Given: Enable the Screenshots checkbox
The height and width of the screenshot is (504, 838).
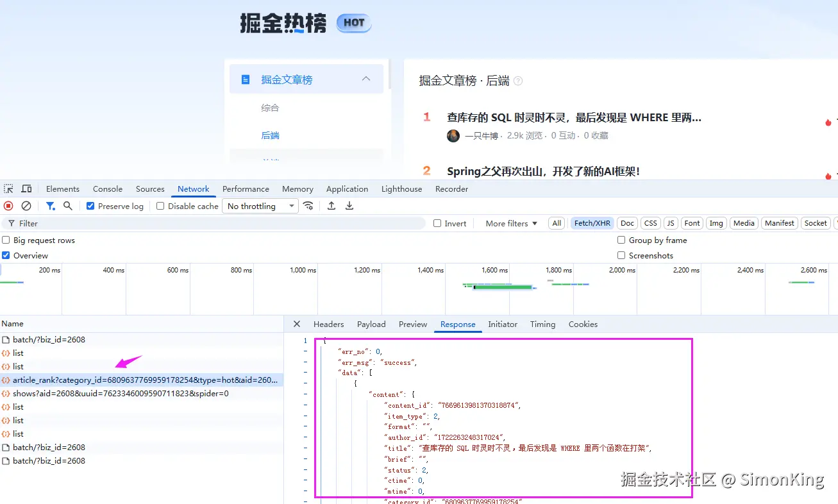Looking at the screenshot, I should click(x=621, y=255).
